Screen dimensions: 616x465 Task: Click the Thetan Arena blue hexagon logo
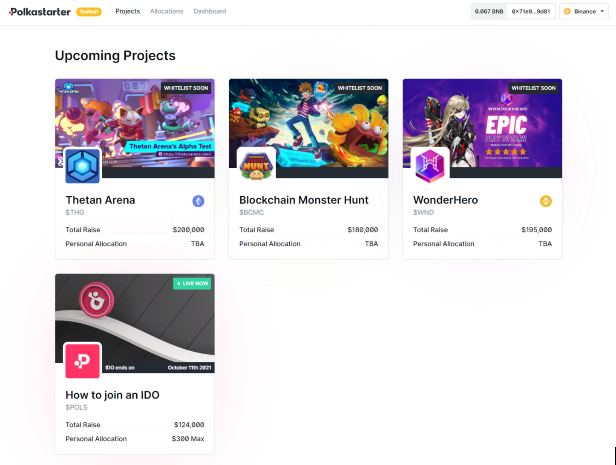(x=82, y=166)
